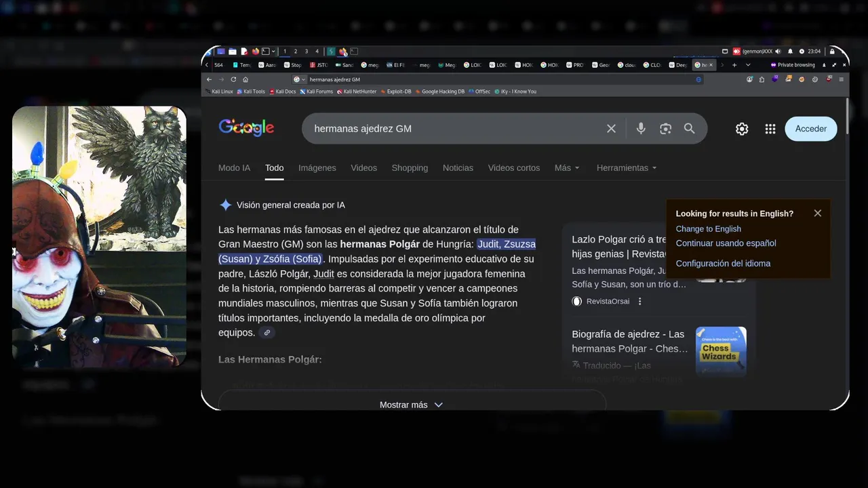Switch to workspace 4
Screen dimensions: 868x488
coord(317,52)
